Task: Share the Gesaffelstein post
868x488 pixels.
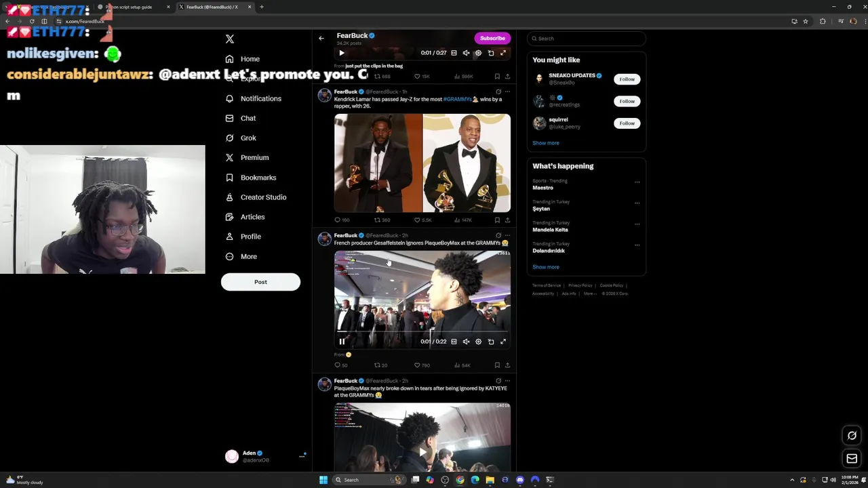Action: click(507, 365)
